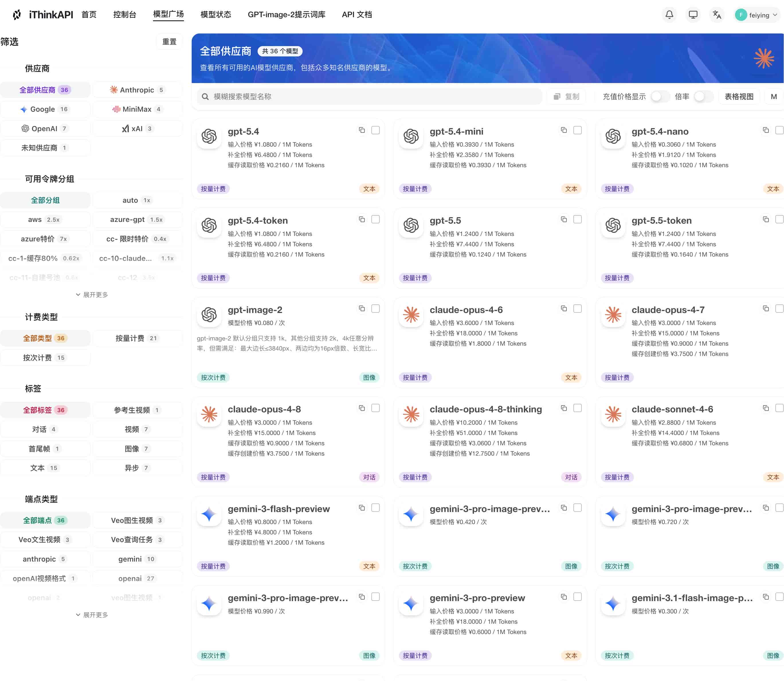784x681 pixels.
Task: Copy the gpt-5.4 model name icon
Action: (362, 130)
